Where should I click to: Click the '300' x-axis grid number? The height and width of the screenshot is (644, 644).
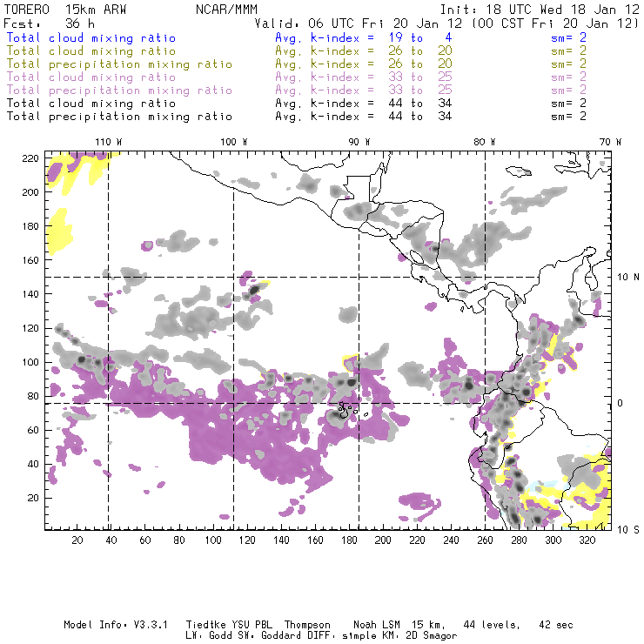point(553,540)
